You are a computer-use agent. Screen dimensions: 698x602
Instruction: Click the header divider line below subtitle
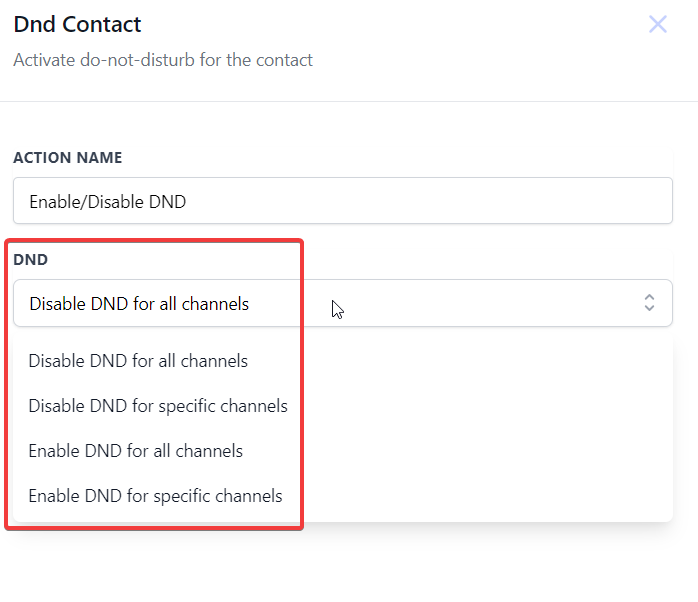[x=349, y=101]
